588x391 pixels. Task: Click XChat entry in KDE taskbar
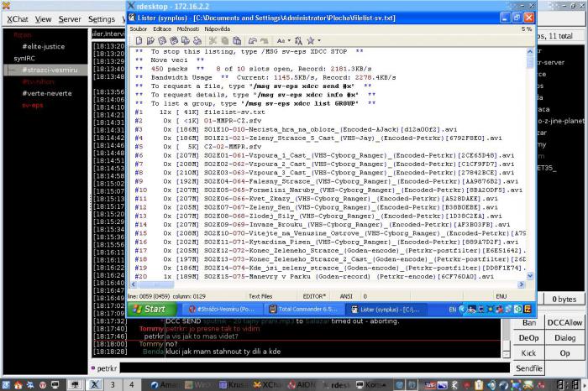point(268,384)
